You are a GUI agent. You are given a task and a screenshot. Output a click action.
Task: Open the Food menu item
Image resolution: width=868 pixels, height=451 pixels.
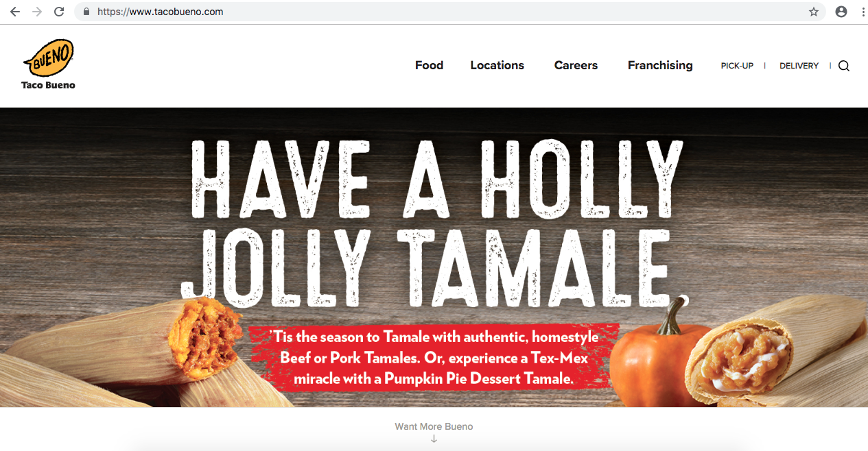click(x=429, y=65)
